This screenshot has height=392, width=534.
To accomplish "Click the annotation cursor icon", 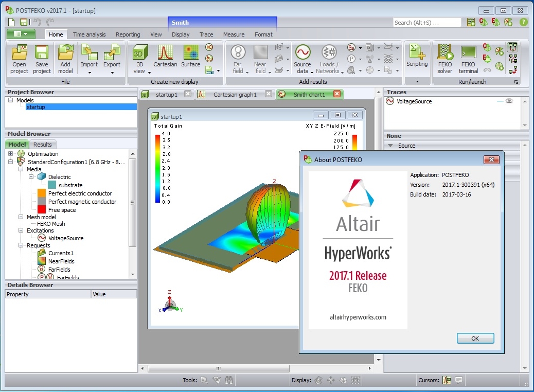I will point(459,380).
